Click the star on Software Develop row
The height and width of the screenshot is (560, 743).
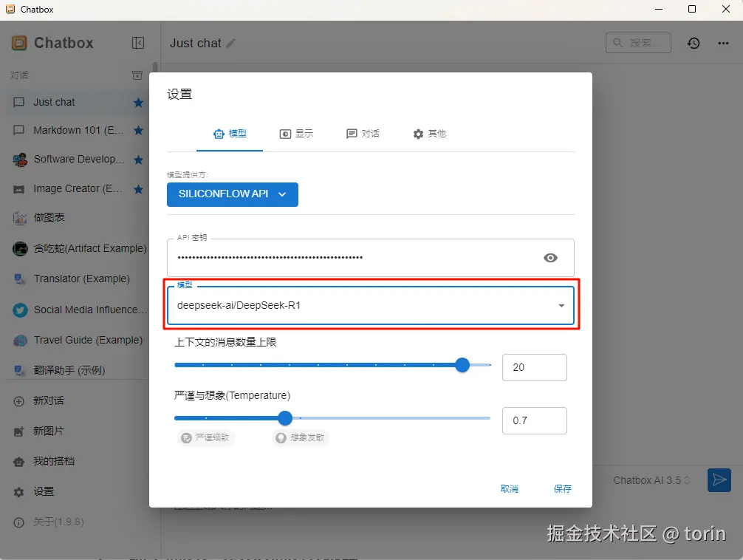pos(138,160)
